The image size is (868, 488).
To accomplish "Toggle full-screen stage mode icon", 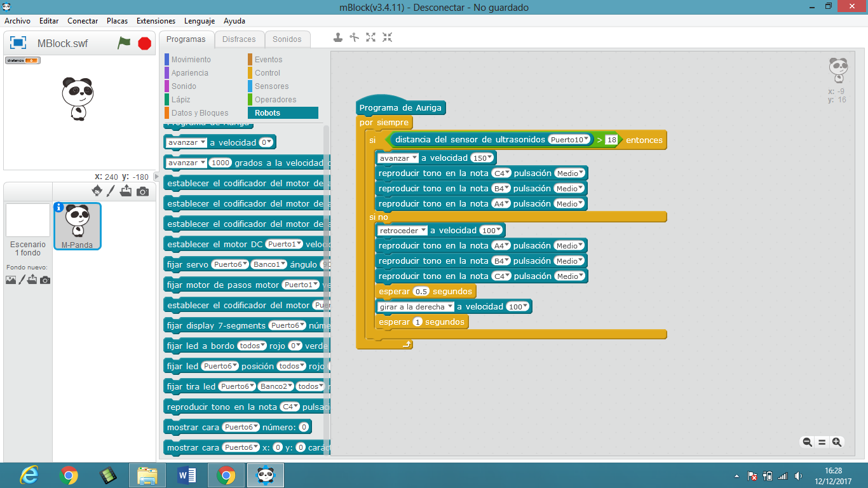I will 18,43.
